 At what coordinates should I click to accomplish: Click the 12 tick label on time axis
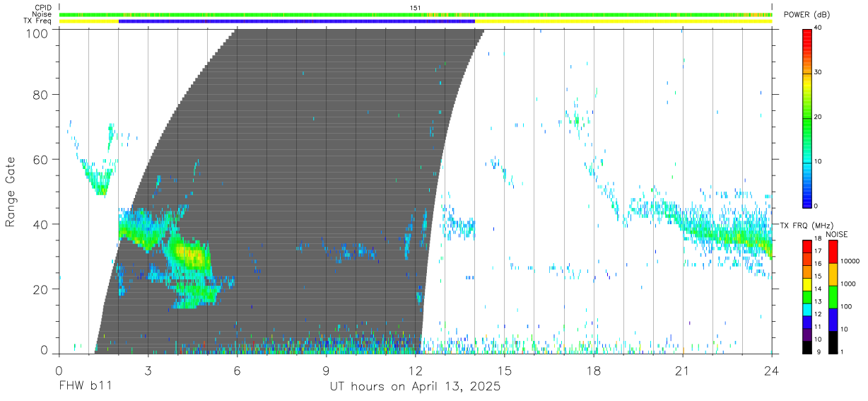416,370
